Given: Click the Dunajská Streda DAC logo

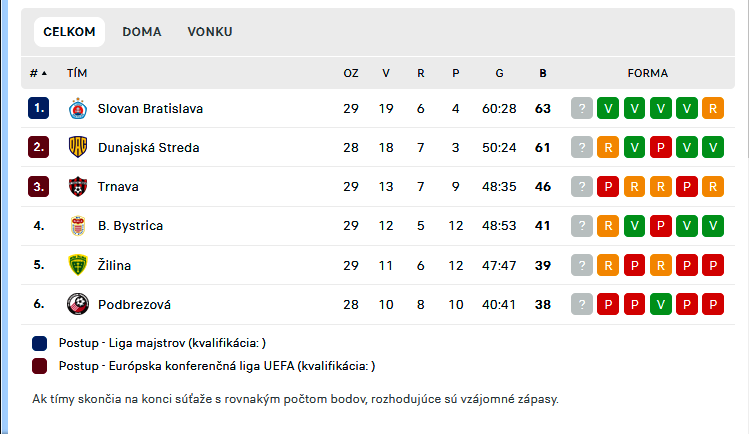Looking at the screenshot, I should 77,147.
